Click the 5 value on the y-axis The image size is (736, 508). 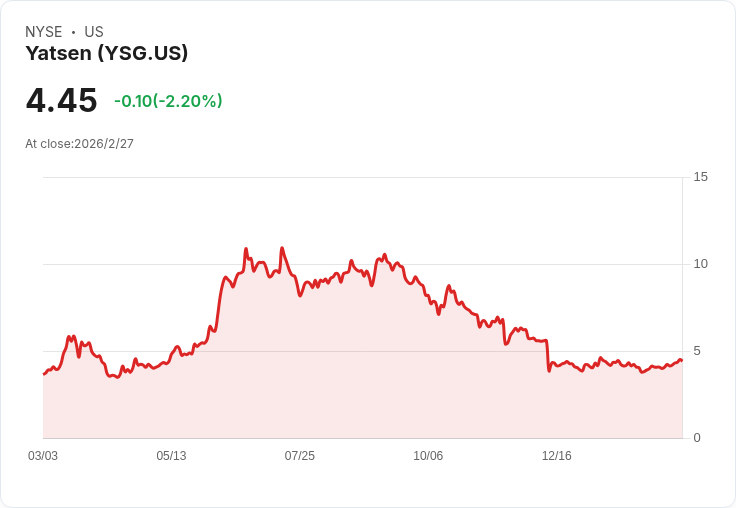[x=697, y=351]
